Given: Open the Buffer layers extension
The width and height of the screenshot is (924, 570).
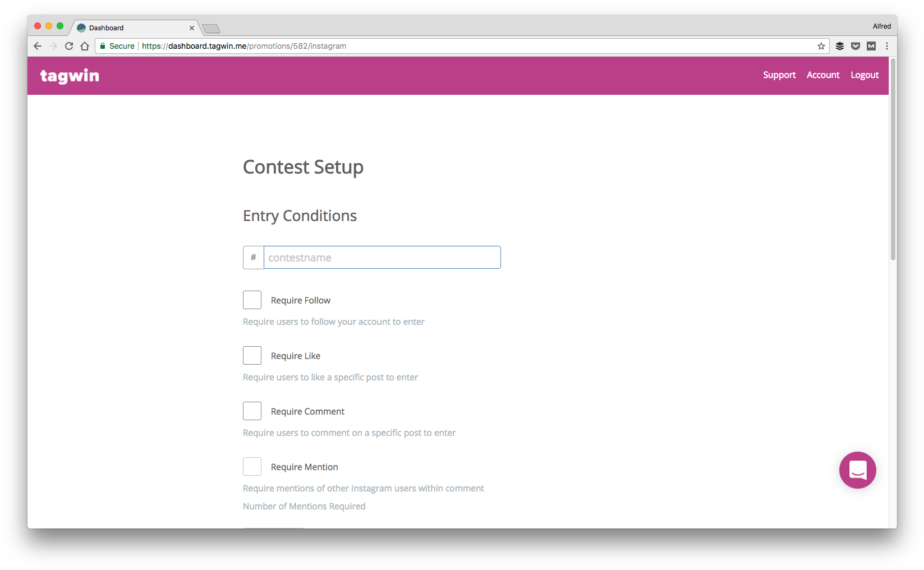Looking at the screenshot, I should click(840, 46).
